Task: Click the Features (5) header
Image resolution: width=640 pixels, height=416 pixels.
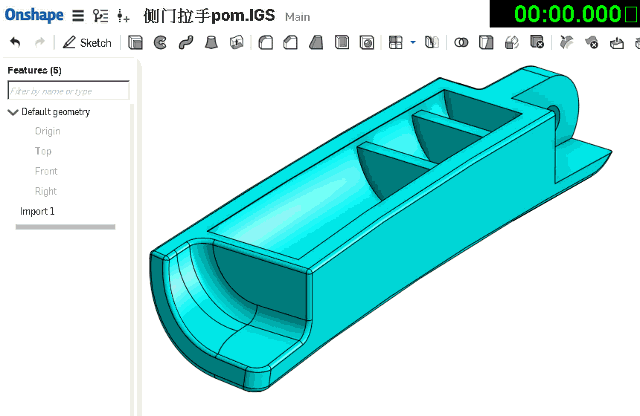Action: point(35,70)
